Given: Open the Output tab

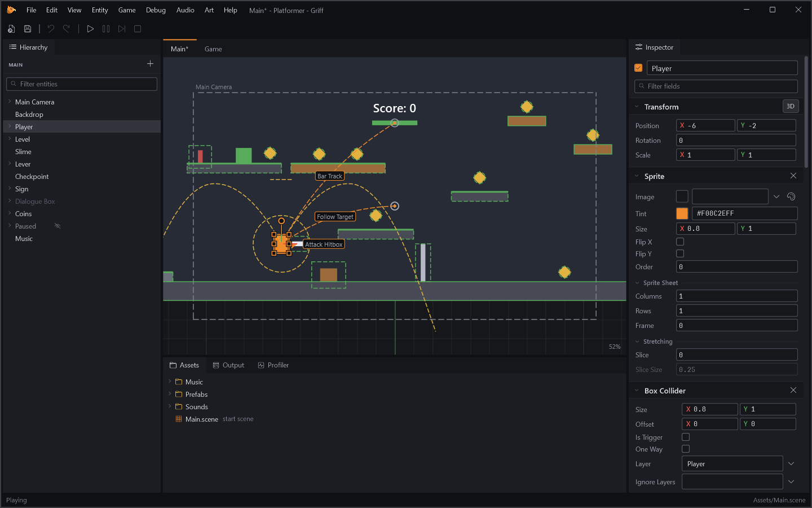Looking at the screenshot, I should pos(228,365).
